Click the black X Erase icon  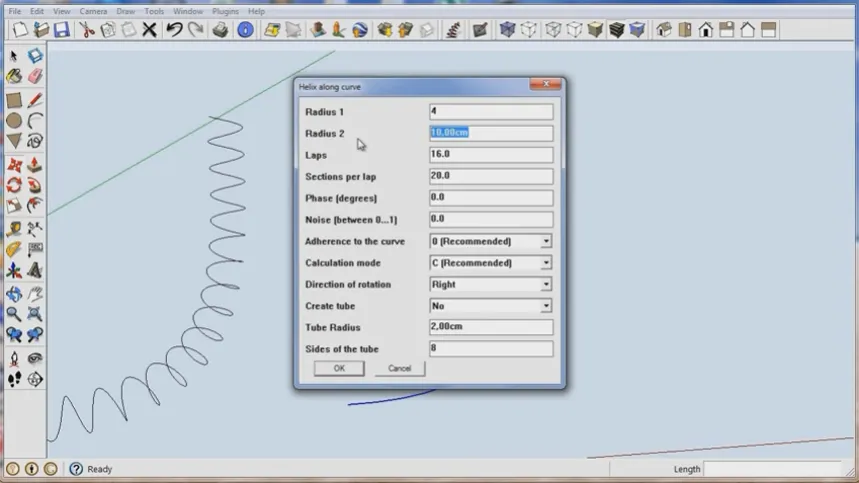pyautogui.click(x=149, y=30)
